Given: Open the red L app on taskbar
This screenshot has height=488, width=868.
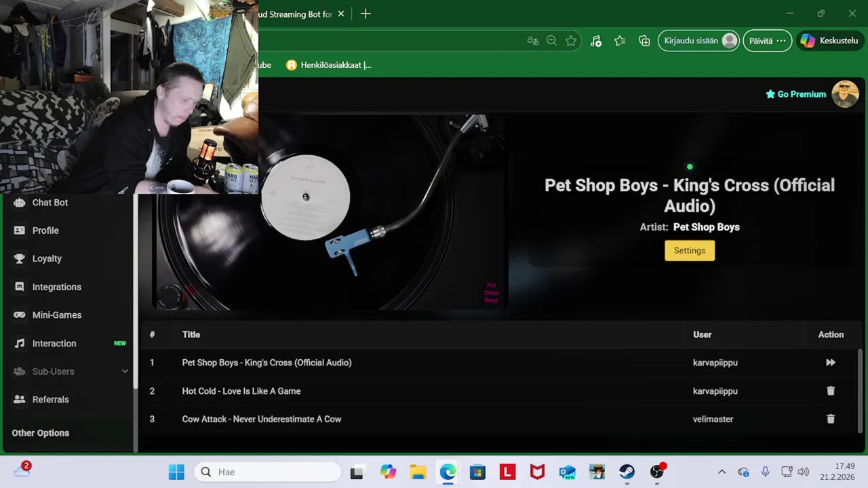Looking at the screenshot, I should (x=507, y=472).
